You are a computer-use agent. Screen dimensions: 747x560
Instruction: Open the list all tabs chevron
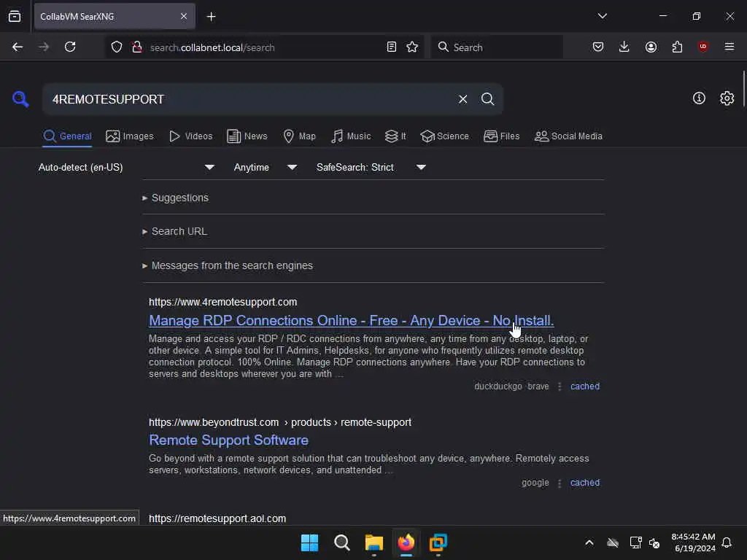[602, 16]
